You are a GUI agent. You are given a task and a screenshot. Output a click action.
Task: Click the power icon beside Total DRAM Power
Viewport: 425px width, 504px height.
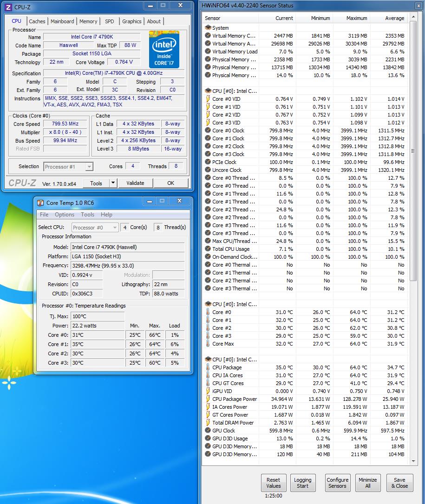pos(208,422)
